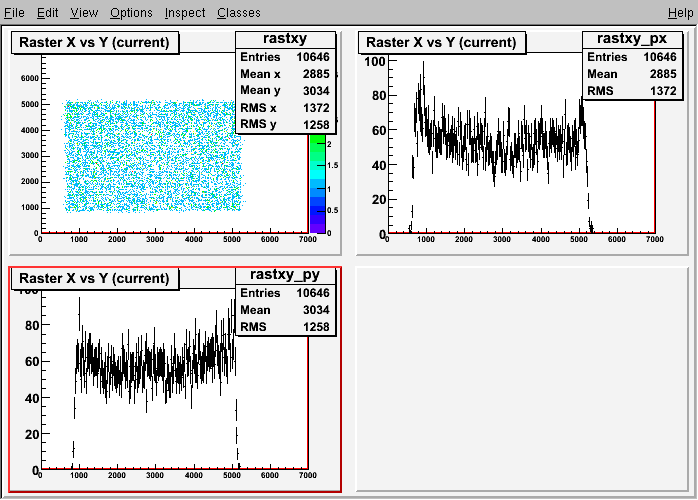
Task: Open the Edit menu
Action: 47,13
